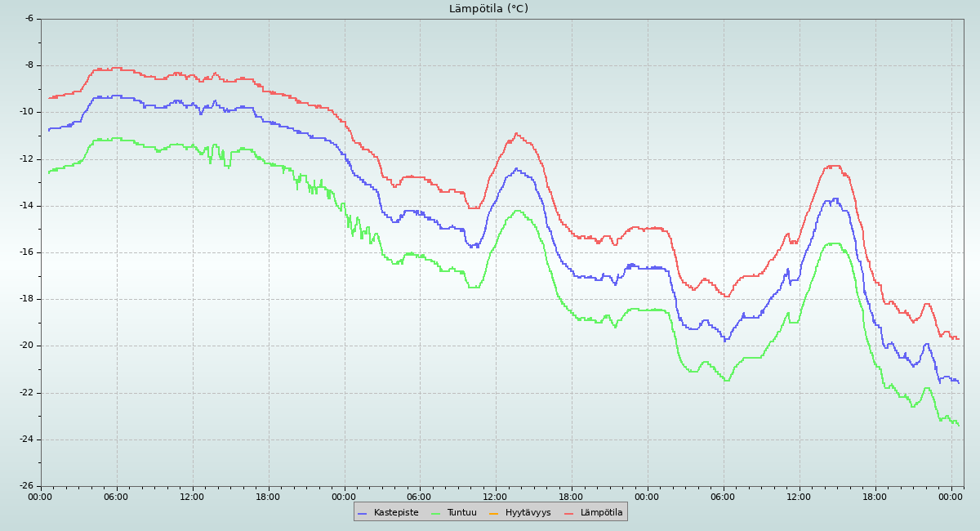Click the -20 label on the y-axis
The image size is (980, 531).
26,346
